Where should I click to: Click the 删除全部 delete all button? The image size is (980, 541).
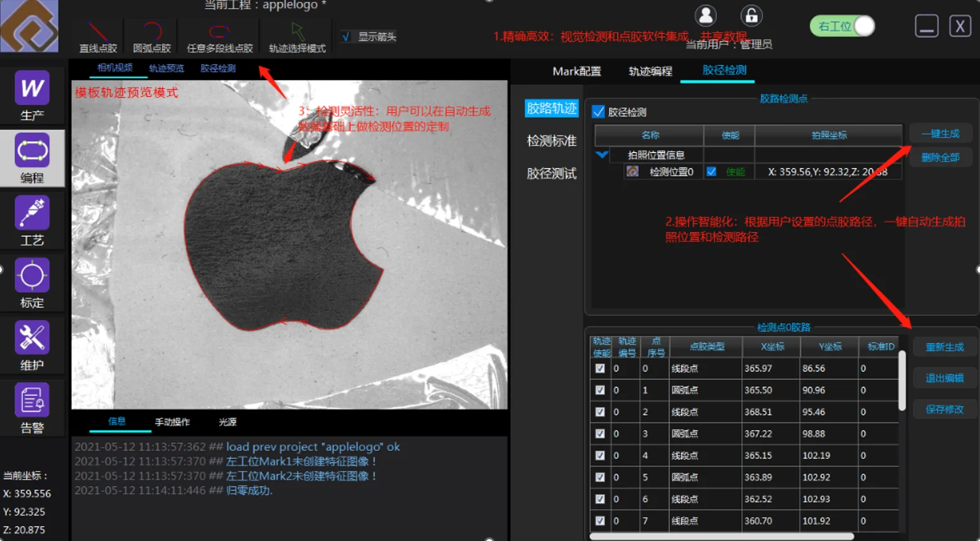click(x=940, y=157)
